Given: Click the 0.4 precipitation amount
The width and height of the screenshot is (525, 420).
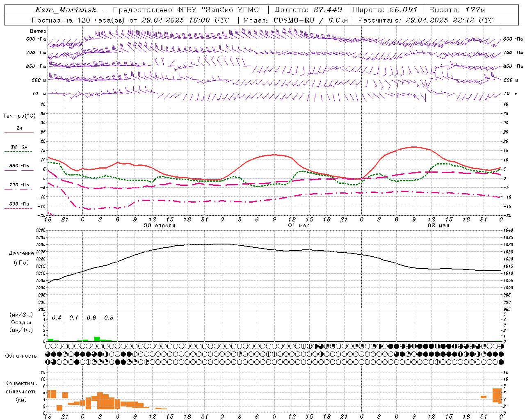Looking at the screenshot, I should click(57, 318).
